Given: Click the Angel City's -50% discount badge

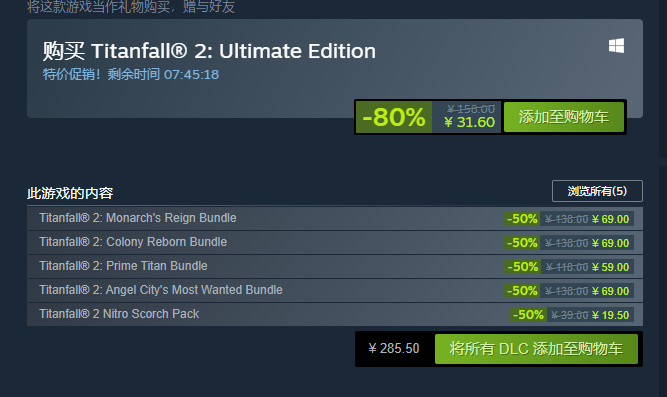Looking at the screenshot, I should pos(522,291).
